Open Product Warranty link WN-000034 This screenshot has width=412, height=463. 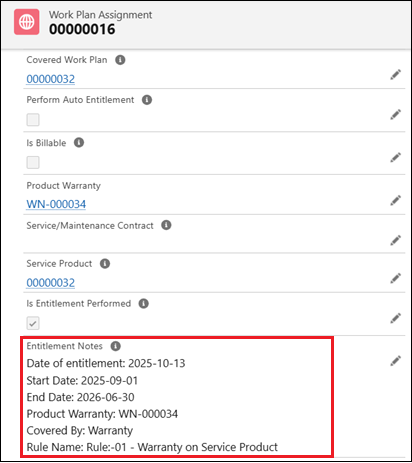[56, 204]
